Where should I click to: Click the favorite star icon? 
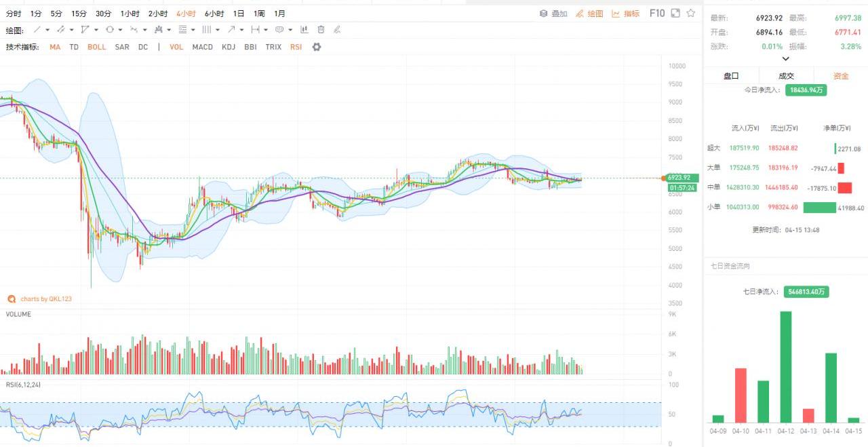pos(690,14)
